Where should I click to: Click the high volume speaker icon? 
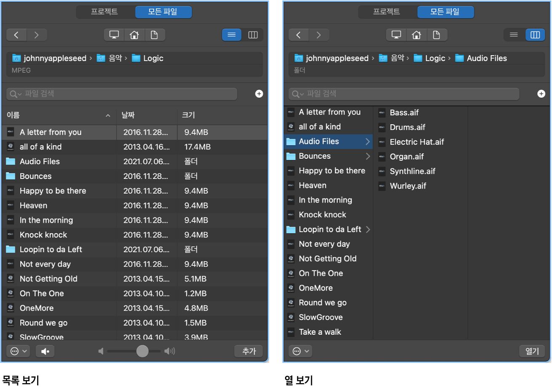coord(170,351)
